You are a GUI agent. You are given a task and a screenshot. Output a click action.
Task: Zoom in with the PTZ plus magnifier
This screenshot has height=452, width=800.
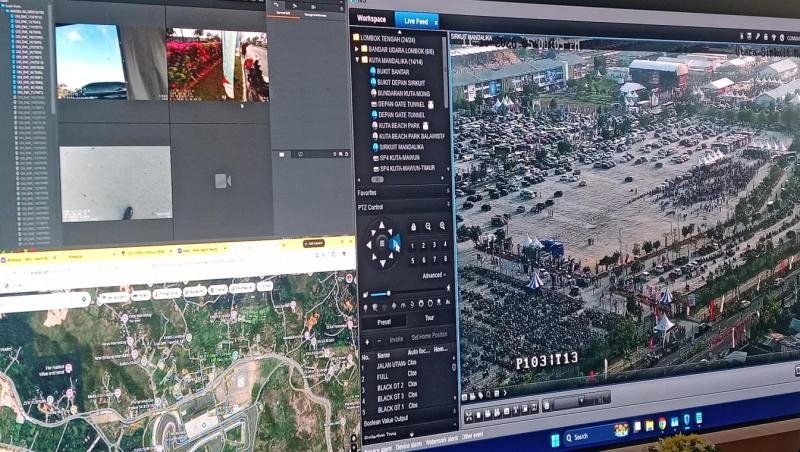442,225
